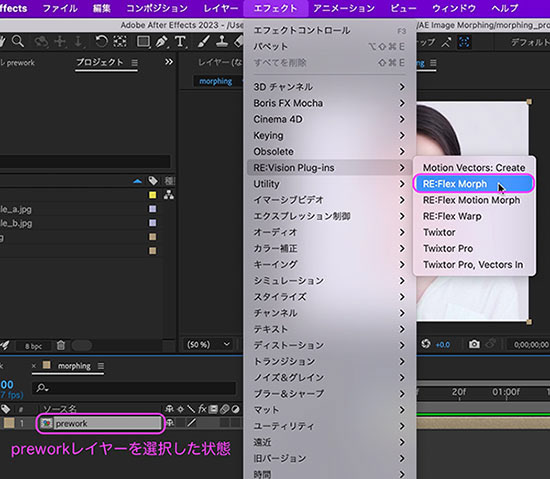Screen dimensions: 550x479
Task: Select the Rectangle shape tool
Action: [x=143, y=42]
